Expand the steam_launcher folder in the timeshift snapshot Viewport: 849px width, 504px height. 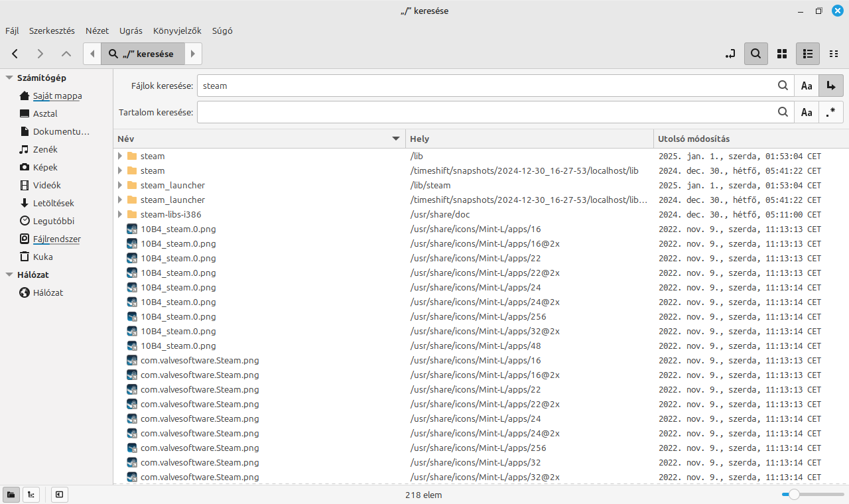point(120,200)
